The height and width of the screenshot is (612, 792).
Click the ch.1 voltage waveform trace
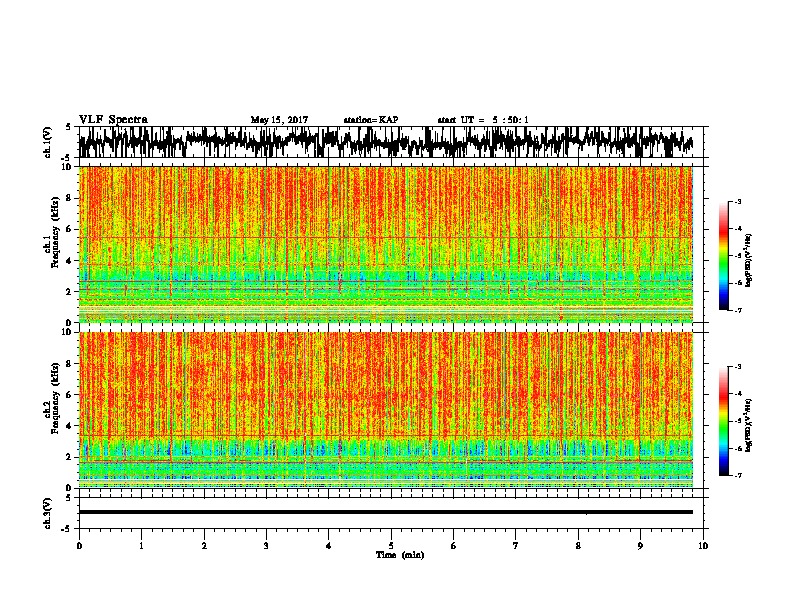click(x=385, y=141)
